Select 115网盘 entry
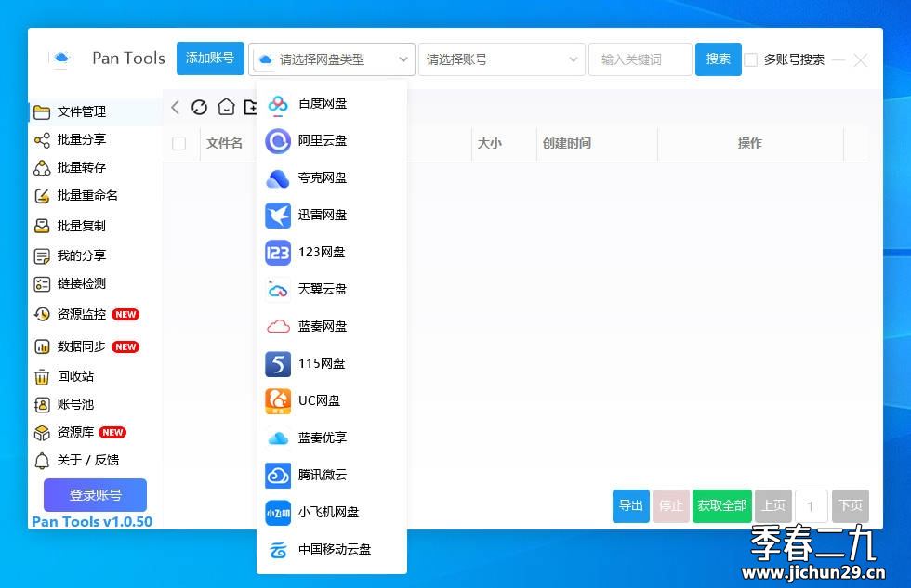This screenshot has width=911, height=588. click(x=332, y=364)
